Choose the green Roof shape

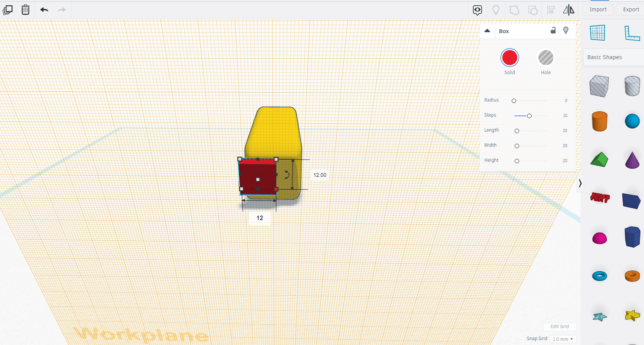pos(599,160)
